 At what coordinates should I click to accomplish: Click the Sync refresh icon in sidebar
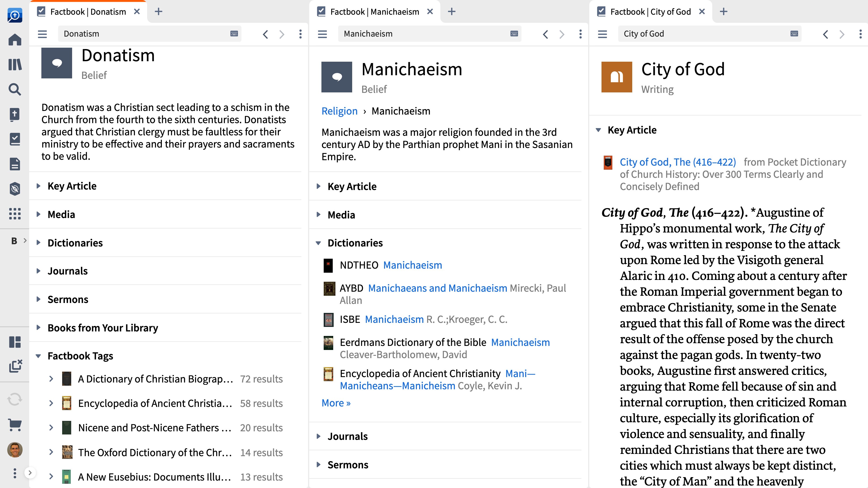pyautogui.click(x=15, y=399)
